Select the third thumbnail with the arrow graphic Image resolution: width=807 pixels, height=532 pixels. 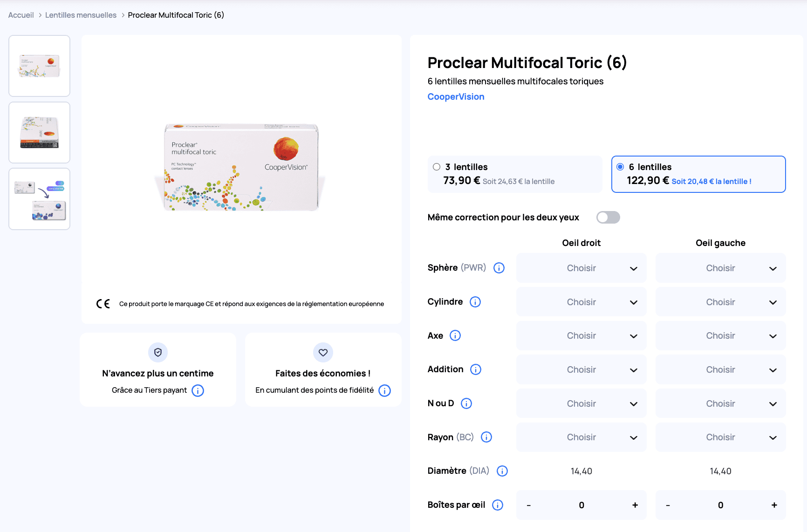click(x=40, y=199)
